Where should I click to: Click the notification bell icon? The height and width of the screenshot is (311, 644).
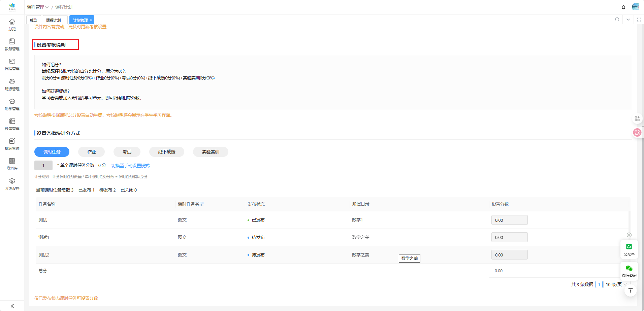pyautogui.click(x=623, y=7)
